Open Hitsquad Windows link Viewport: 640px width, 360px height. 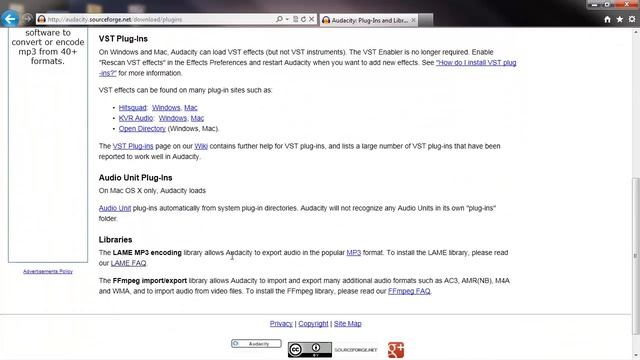click(x=166, y=108)
